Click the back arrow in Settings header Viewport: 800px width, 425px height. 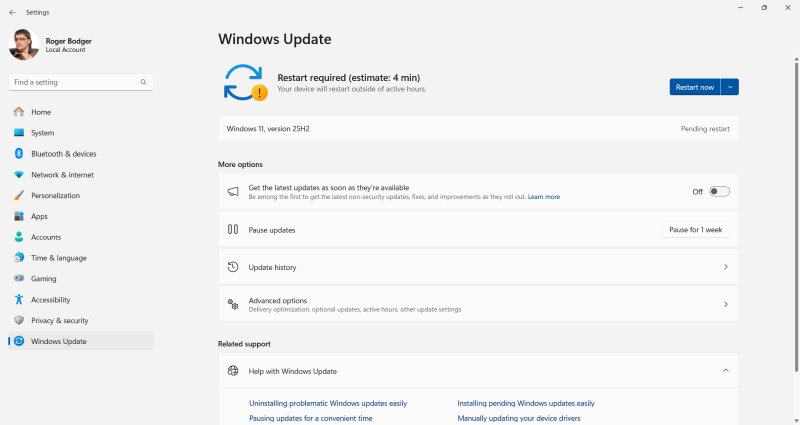[12, 12]
